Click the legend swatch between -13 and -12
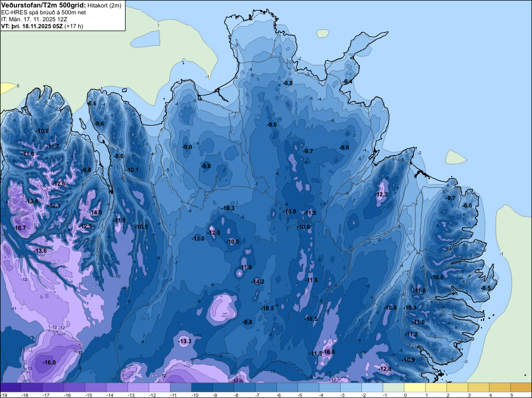The height and width of the screenshot is (398, 532). point(138,387)
